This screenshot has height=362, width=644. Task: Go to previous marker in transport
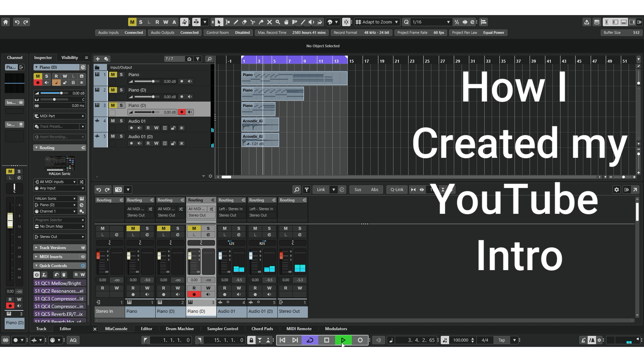[x=282, y=340]
